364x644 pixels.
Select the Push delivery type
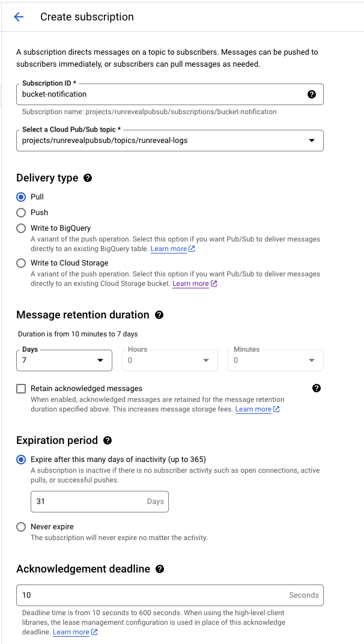20,213
